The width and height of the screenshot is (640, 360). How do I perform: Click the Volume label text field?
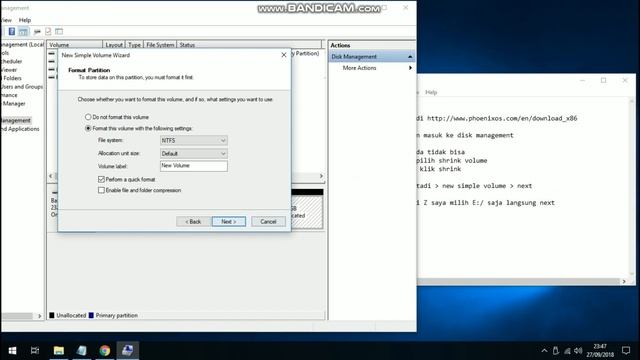tap(193, 166)
